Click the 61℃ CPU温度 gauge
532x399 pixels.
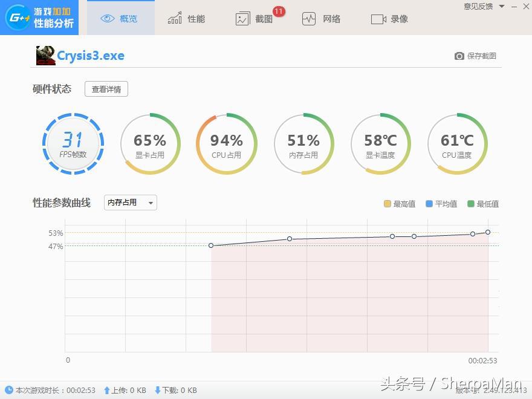pyautogui.click(x=457, y=144)
